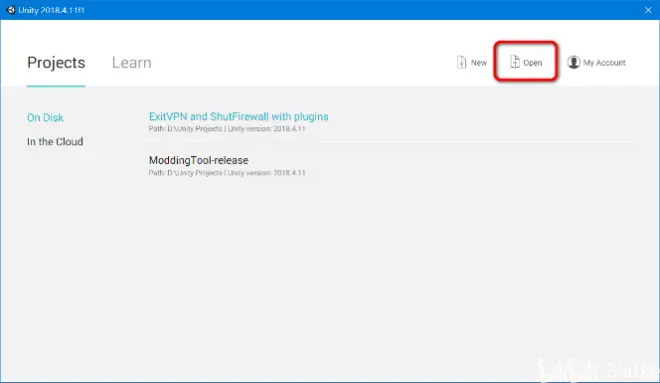
Task: Click the My Account avatar icon
Action: [x=573, y=62]
